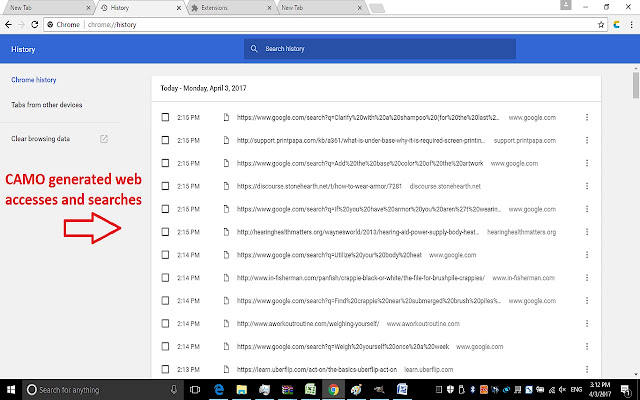Screen dimensions: 640x400
Task: Click the magnifier icon in Search history
Action: click(x=254, y=49)
